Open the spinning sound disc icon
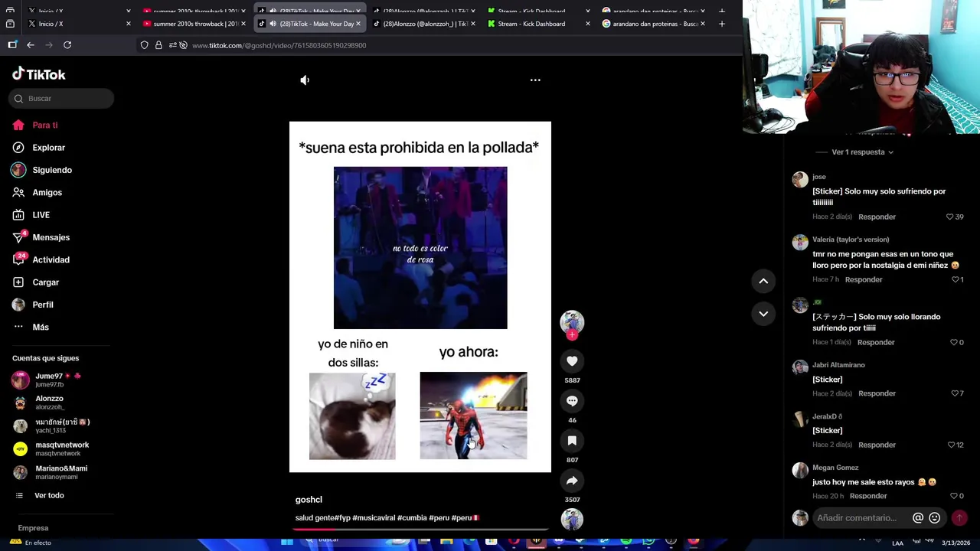Image resolution: width=980 pixels, height=551 pixels. click(572, 520)
